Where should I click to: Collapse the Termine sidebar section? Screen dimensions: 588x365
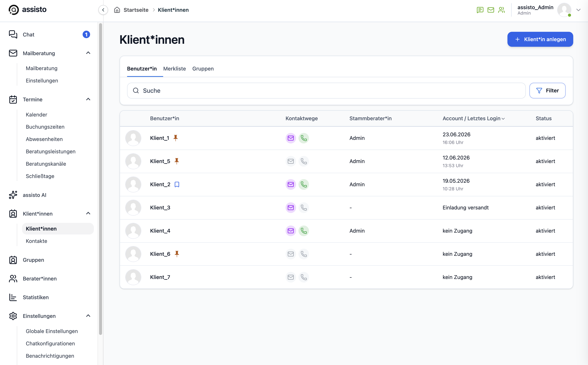pyautogui.click(x=88, y=99)
